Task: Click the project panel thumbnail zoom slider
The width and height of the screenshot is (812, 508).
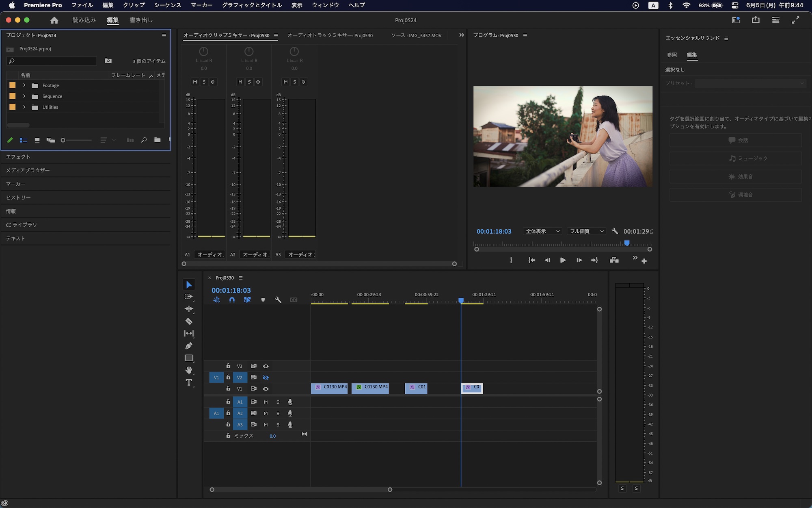Action: [76, 140]
